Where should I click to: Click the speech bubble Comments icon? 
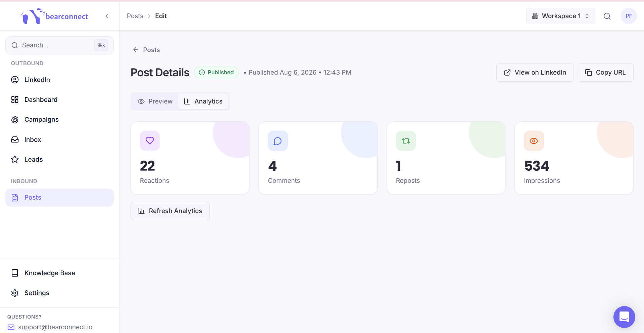278,141
